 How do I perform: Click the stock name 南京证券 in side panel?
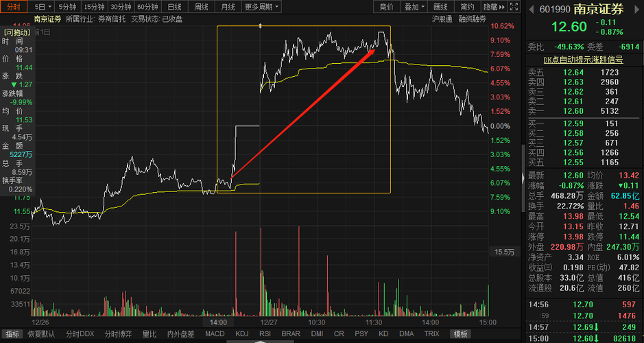coord(599,9)
